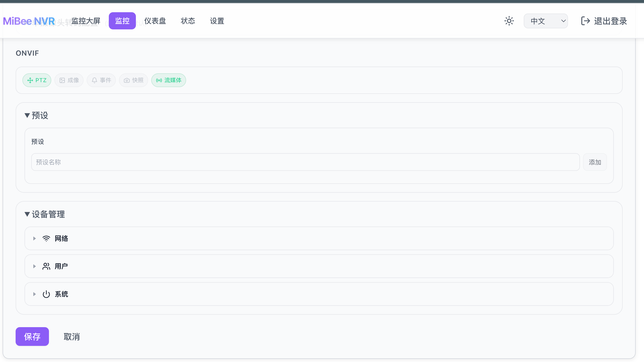Screen dimensions: 644x362
Task: Collapse the 预设 section triangle
Action: coord(27,115)
